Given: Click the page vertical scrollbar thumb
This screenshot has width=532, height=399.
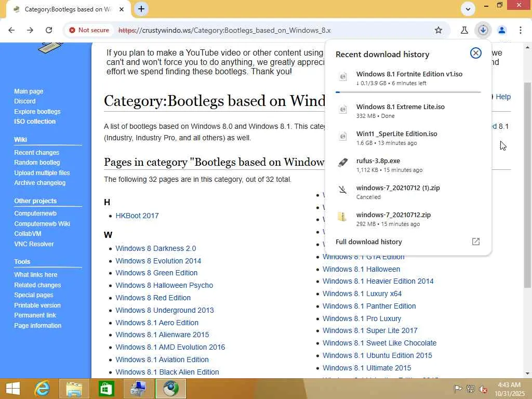Looking at the screenshot, I should tap(527, 185).
